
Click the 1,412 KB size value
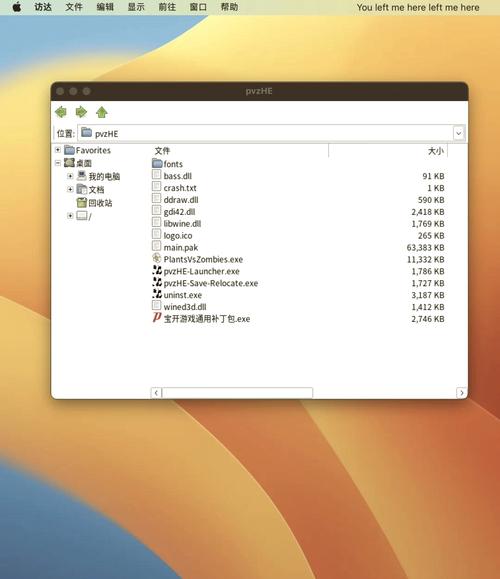(x=428, y=307)
